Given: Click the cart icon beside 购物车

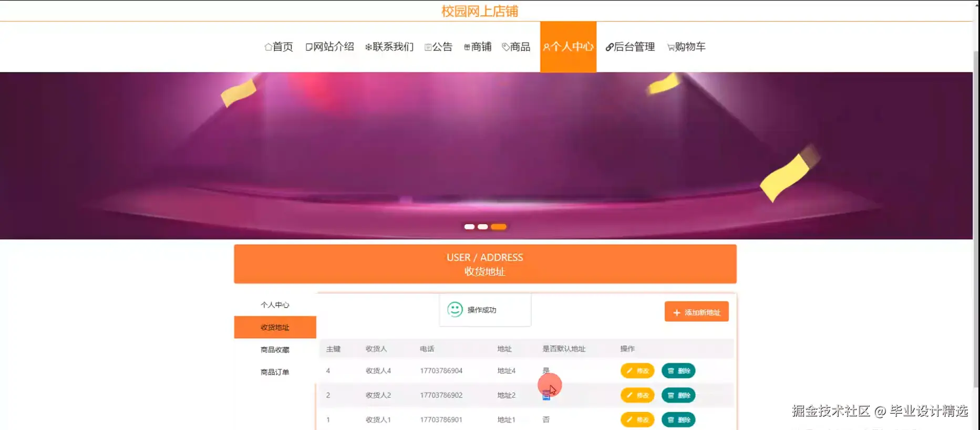Looking at the screenshot, I should click(x=671, y=47).
